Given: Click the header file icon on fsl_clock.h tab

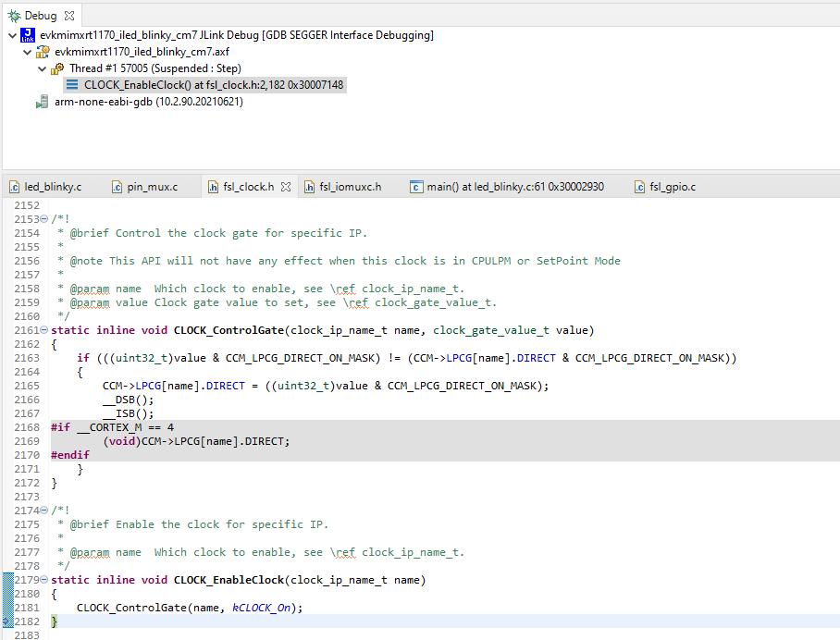Looking at the screenshot, I should (x=213, y=186).
